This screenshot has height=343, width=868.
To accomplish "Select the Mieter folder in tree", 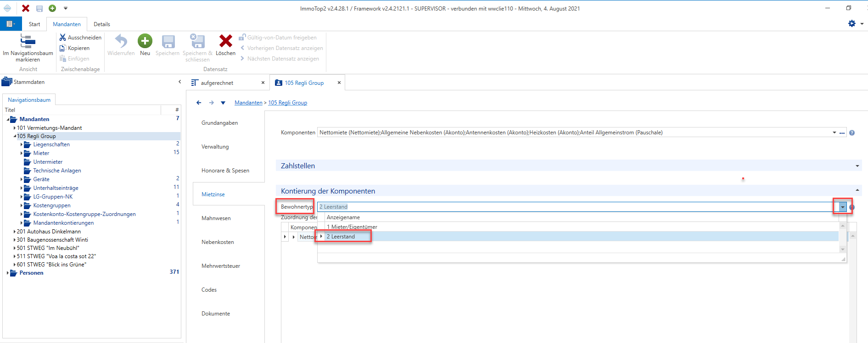I will [41, 153].
